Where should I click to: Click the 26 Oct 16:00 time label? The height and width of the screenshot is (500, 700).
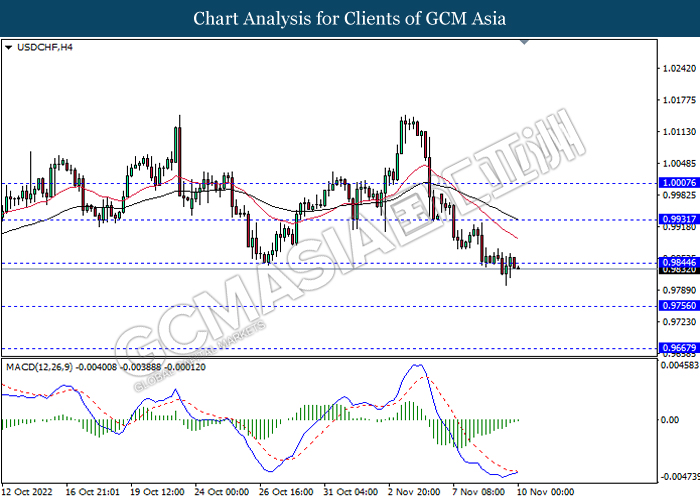286,492
